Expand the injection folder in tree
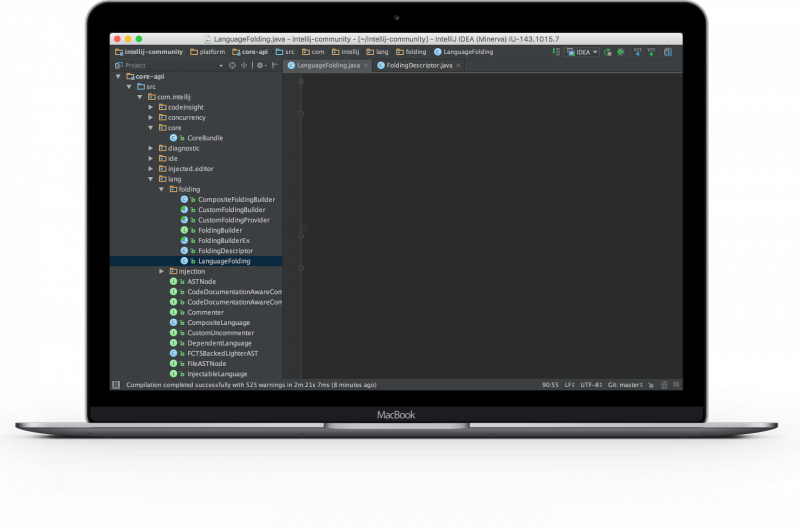 tap(161, 271)
